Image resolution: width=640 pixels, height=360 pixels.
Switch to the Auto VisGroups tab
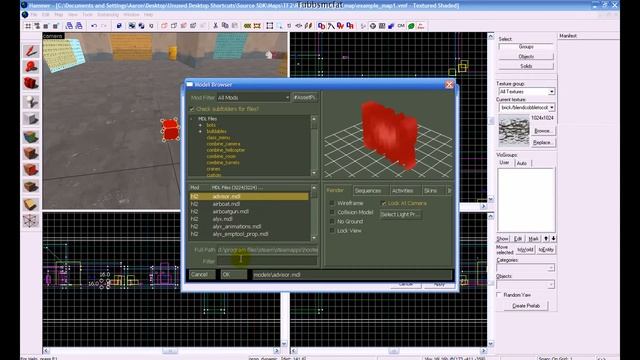[522, 163]
